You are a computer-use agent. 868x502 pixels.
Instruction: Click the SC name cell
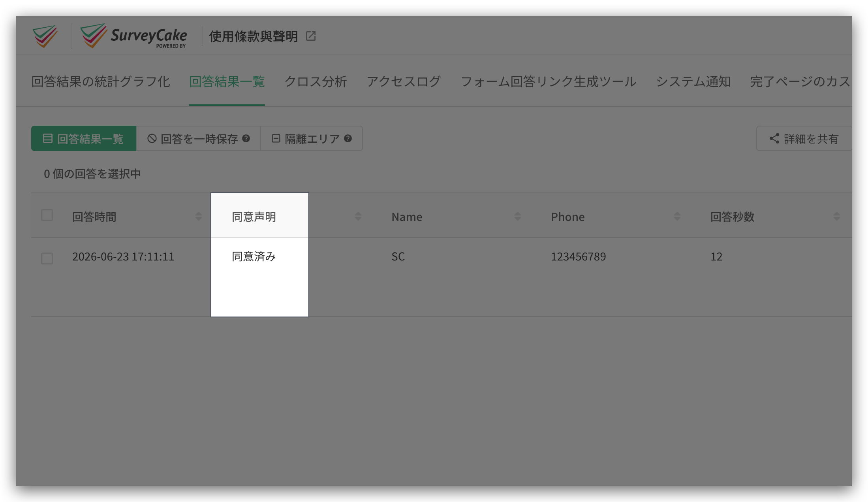coord(398,257)
